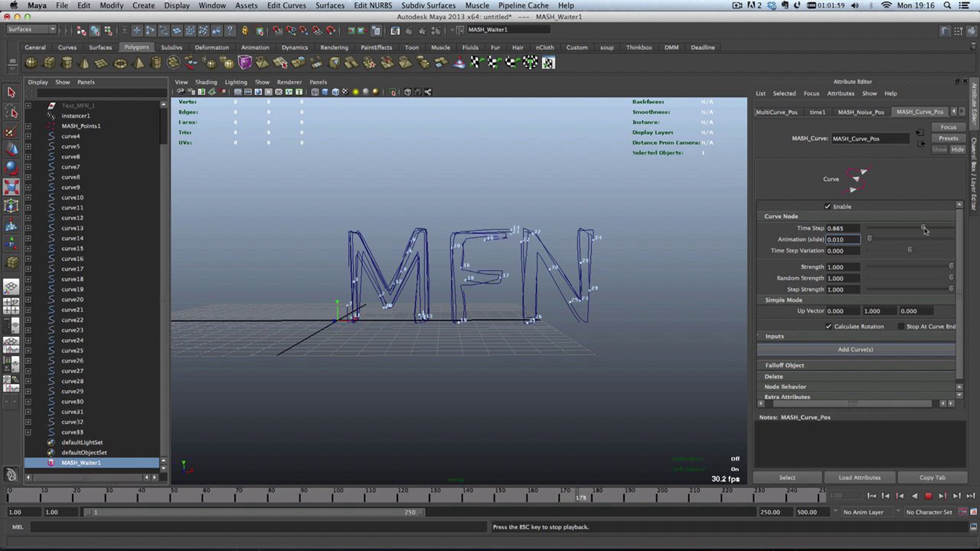Stop playback with the red stop button
Screen dimensions: 980x551
click(928, 496)
